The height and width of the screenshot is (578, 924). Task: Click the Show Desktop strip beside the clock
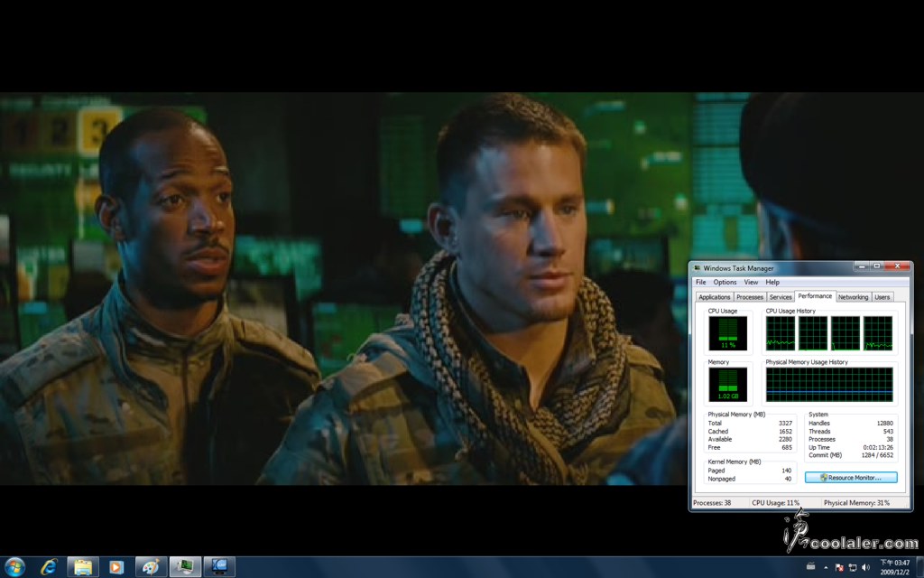(919, 567)
